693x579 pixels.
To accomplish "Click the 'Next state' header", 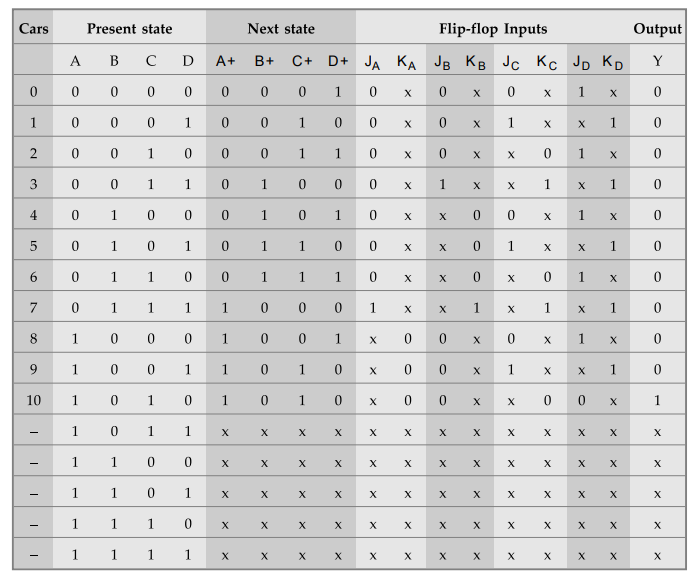I will click(281, 29).
